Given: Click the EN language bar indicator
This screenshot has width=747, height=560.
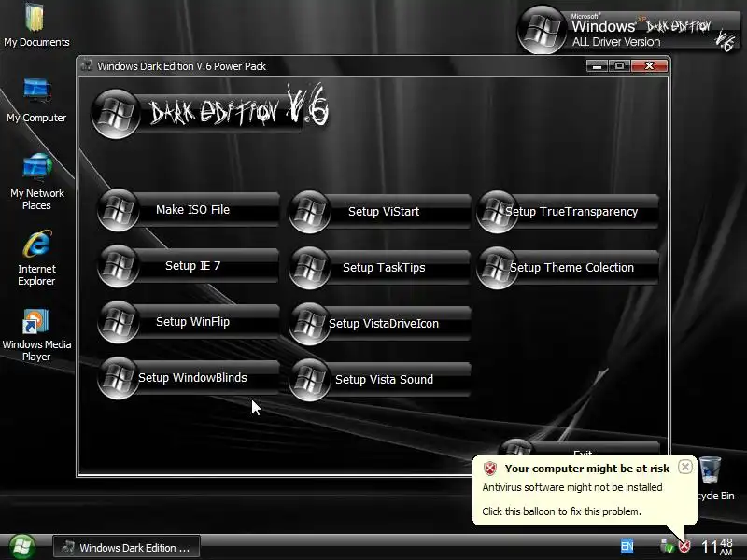Looking at the screenshot, I should [x=627, y=547].
